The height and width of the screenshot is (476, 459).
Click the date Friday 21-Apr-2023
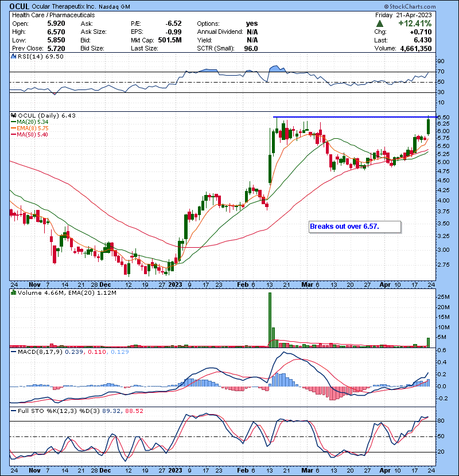403,15
